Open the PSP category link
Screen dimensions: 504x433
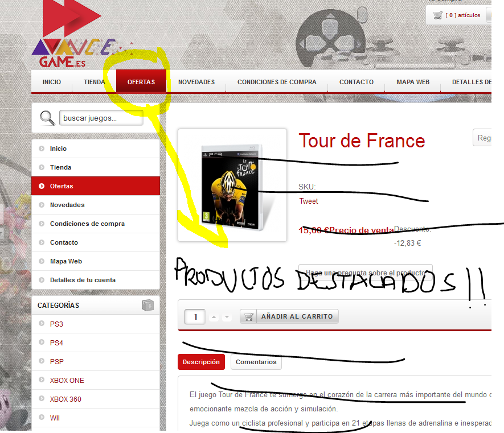pos(57,362)
